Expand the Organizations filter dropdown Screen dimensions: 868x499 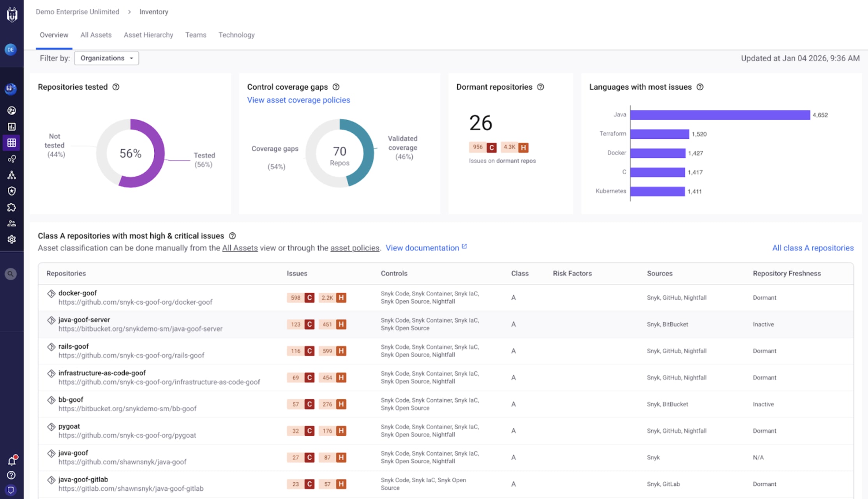pyautogui.click(x=106, y=58)
